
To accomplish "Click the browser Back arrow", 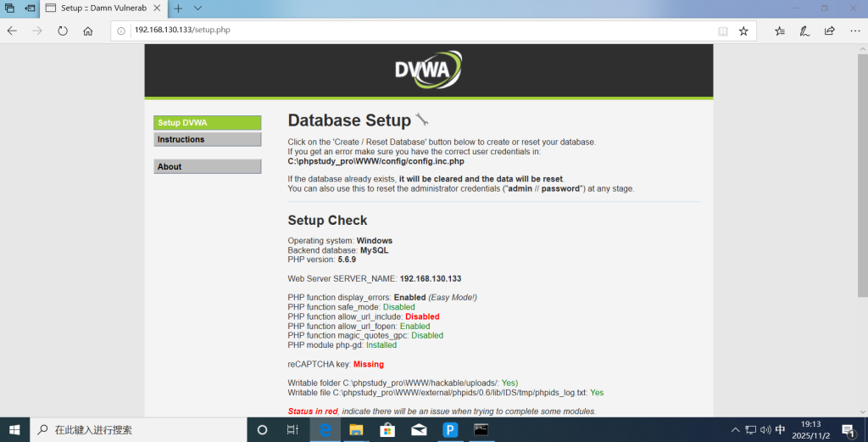I will [x=12, y=31].
